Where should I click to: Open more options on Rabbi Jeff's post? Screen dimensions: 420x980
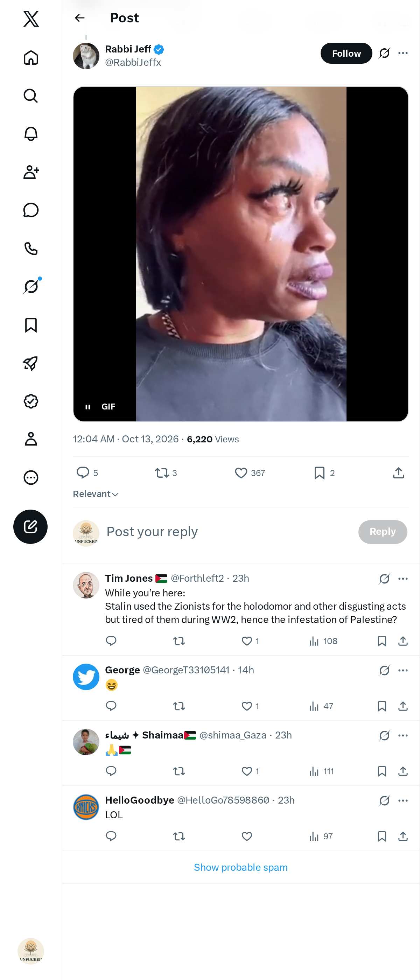pos(403,53)
